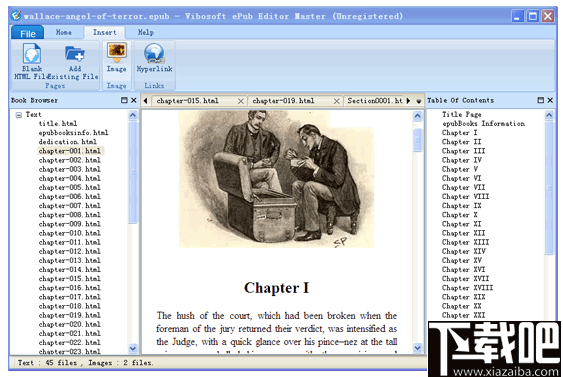563x377 pixels.
Task: Collapse the Text folder tree node
Action: point(19,115)
